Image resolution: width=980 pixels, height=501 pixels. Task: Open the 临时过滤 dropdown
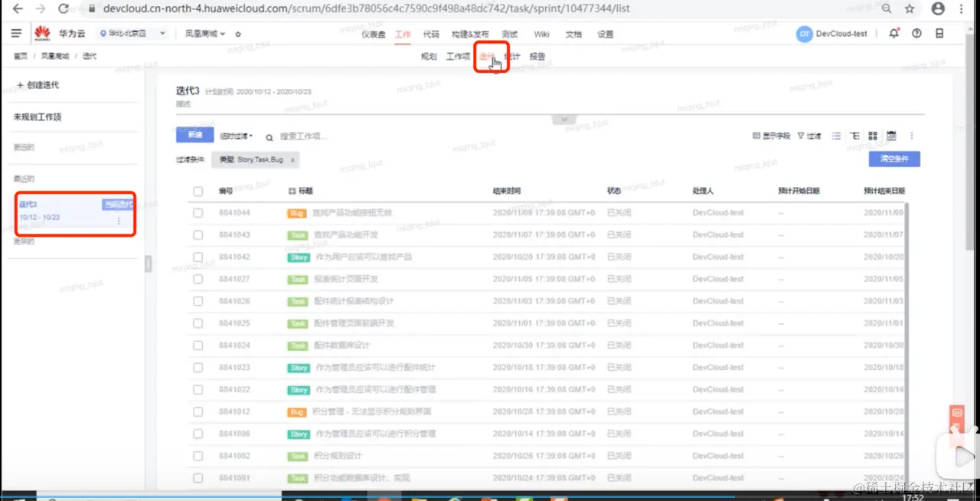(236, 136)
